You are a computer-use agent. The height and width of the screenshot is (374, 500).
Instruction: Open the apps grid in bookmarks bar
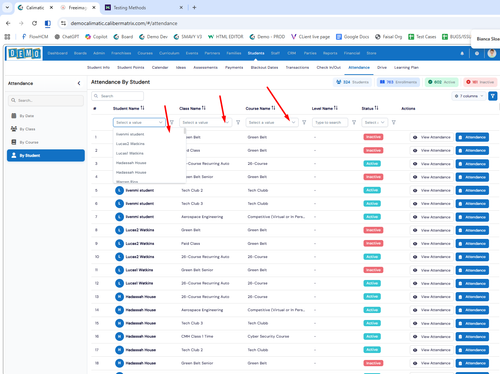pos(7,37)
